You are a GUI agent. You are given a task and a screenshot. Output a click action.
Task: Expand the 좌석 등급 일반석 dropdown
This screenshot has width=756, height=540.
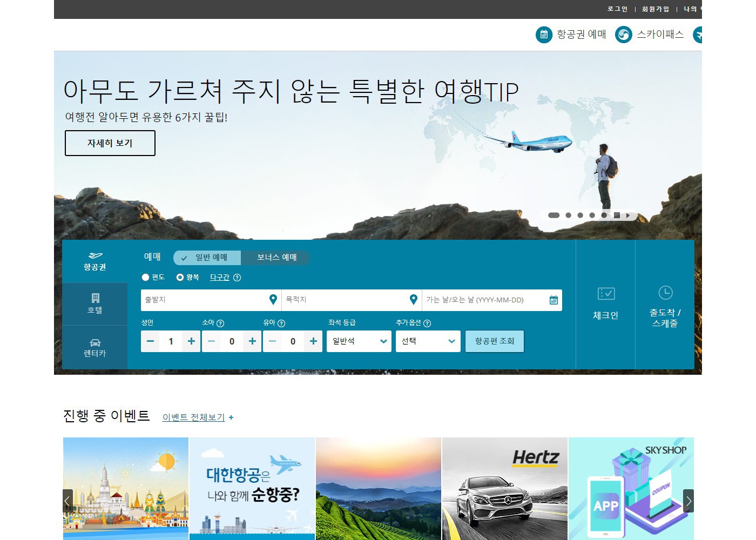coord(359,341)
